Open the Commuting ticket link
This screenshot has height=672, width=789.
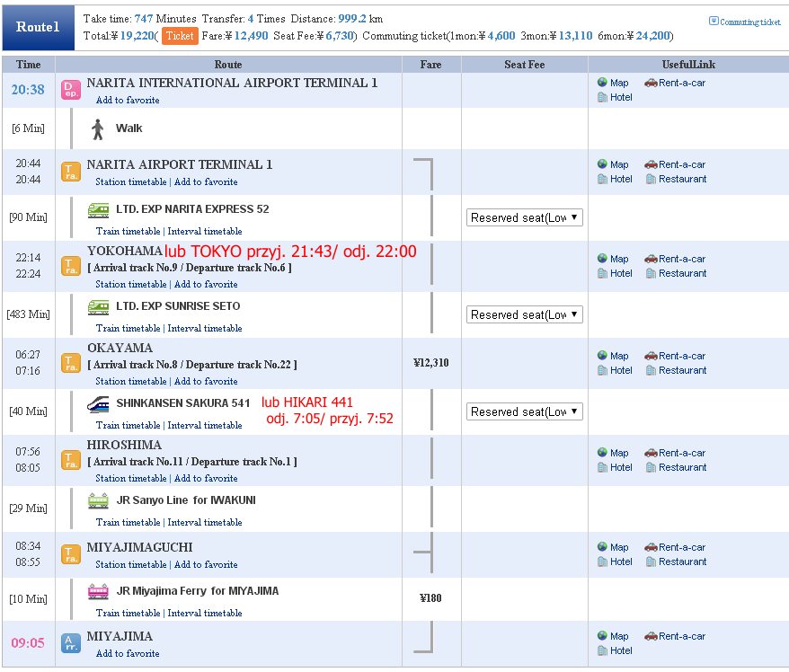pyautogui.click(x=749, y=22)
